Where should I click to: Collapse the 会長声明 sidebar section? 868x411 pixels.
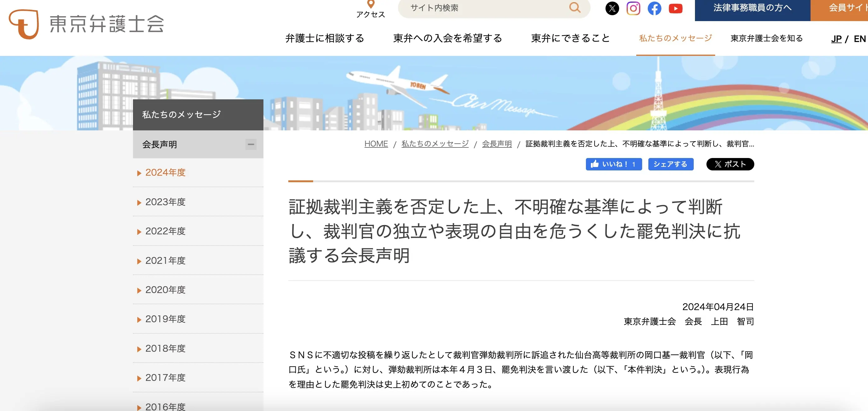tap(251, 144)
